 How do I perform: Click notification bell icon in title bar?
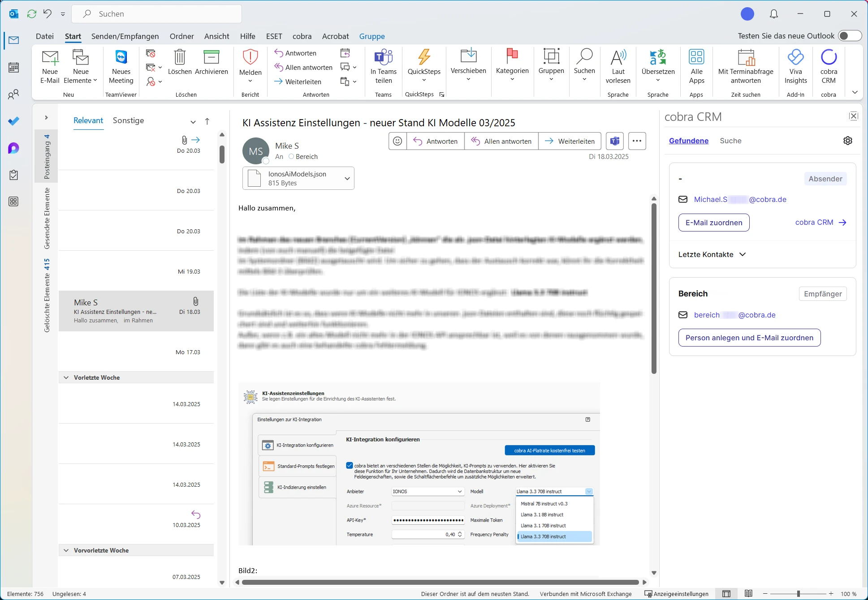click(773, 14)
